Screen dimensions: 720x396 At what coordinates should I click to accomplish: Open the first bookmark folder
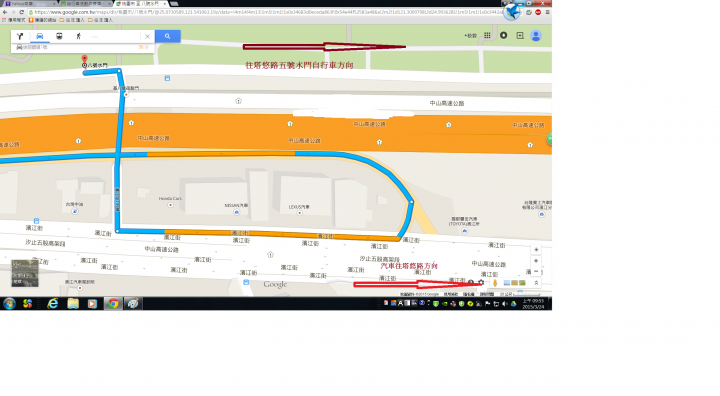(72, 20)
